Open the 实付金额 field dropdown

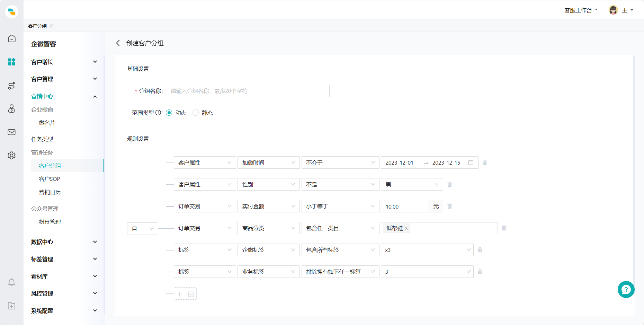pos(269,206)
